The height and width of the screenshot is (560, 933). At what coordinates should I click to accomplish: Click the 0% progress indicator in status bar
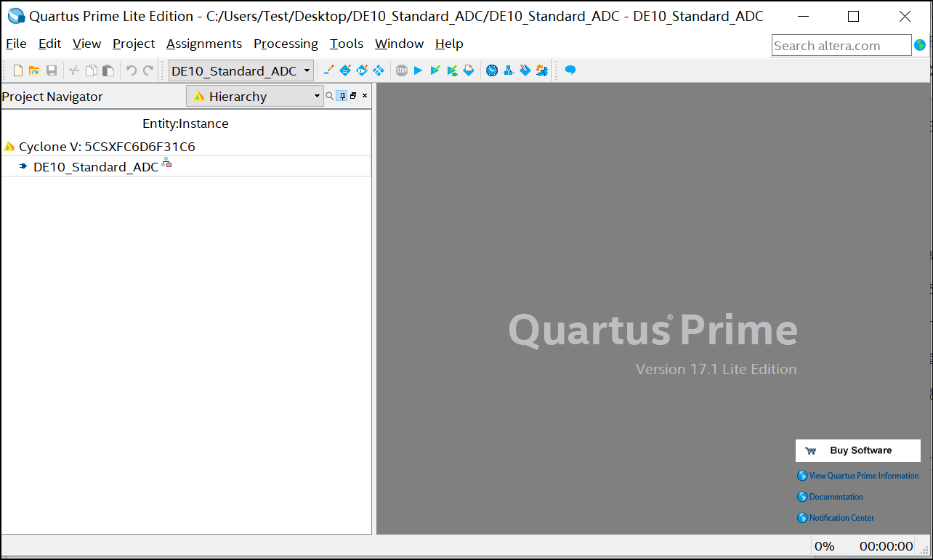[x=824, y=546]
